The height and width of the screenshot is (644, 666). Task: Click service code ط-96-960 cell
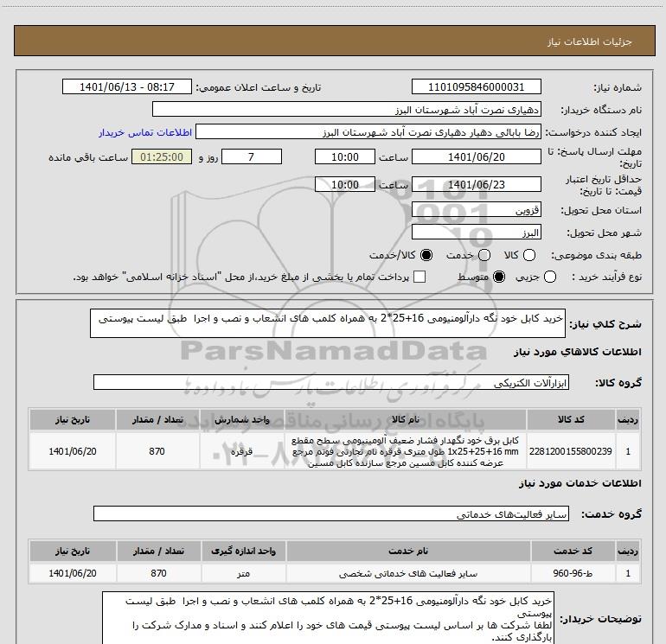[573, 573]
